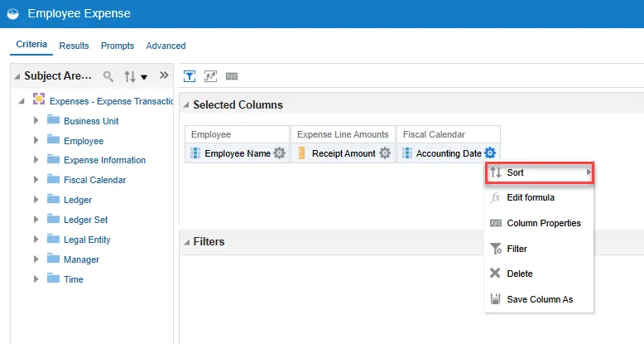
Task: Open the Advanced tab
Action: (x=166, y=46)
